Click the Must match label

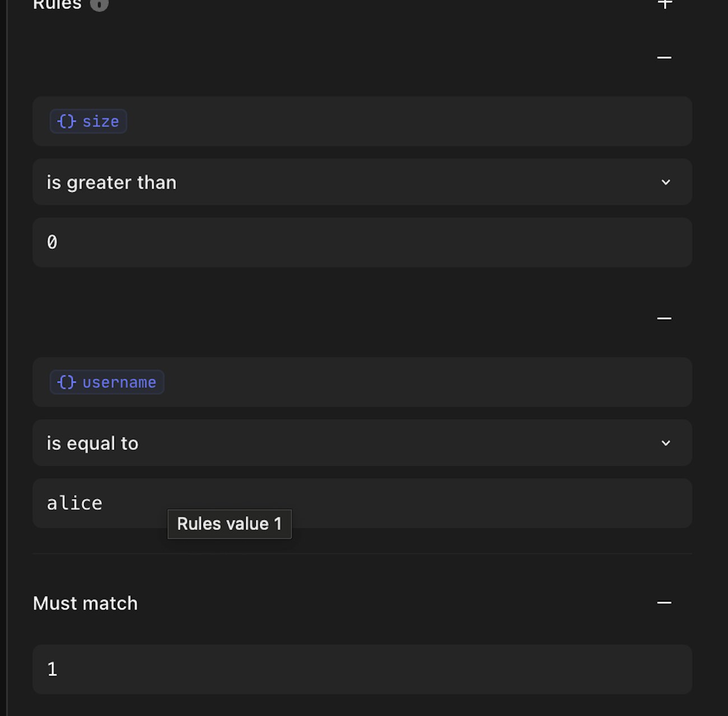(x=85, y=603)
